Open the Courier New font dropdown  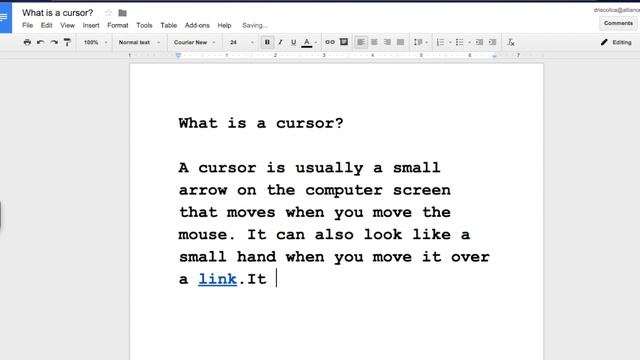tap(194, 42)
